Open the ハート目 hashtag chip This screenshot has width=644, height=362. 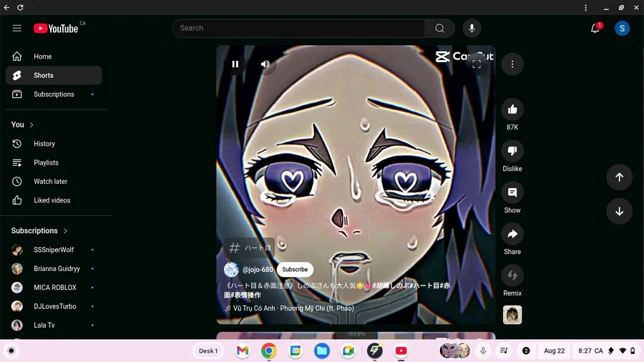250,248
